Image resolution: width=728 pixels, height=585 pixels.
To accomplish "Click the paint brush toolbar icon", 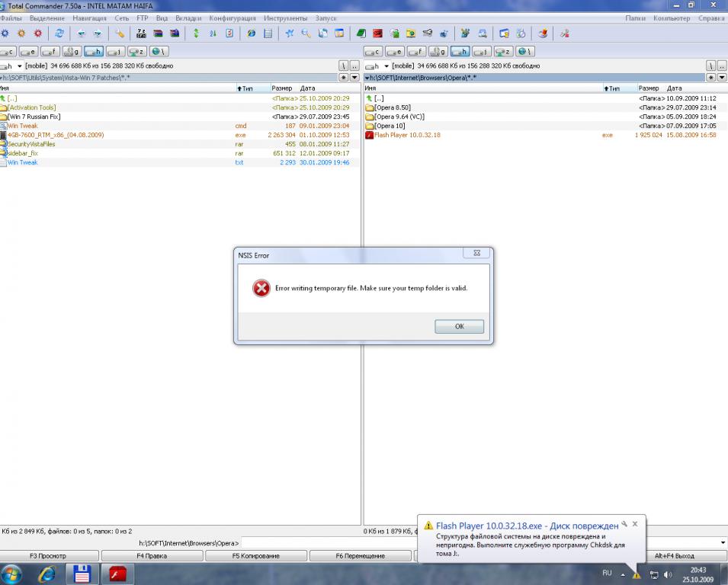I will click(x=543, y=34).
